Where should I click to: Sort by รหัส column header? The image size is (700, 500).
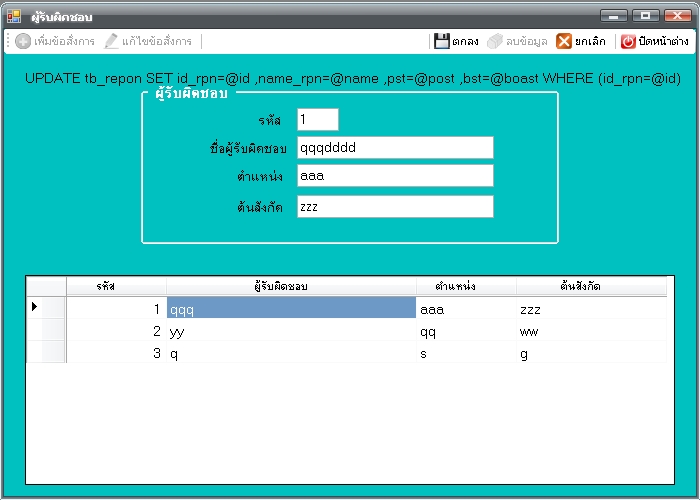pyautogui.click(x=117, y=286)
